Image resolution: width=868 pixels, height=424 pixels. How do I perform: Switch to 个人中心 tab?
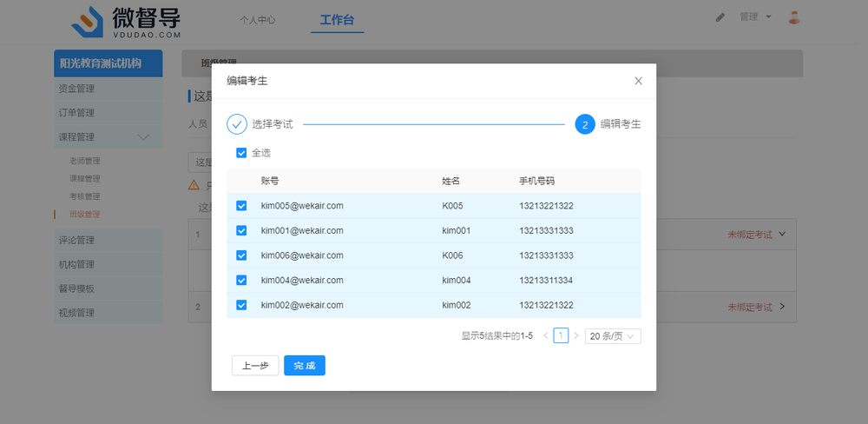click(258, 20)
